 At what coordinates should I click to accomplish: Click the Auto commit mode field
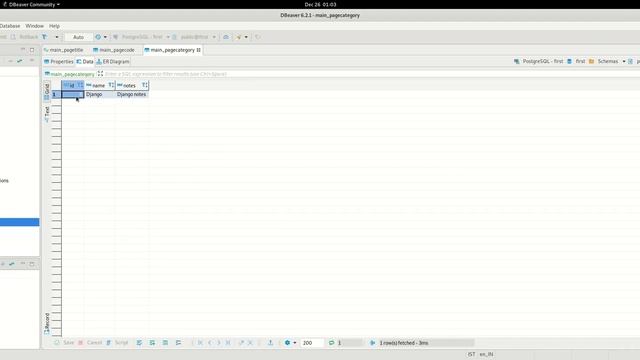(78, 37)
